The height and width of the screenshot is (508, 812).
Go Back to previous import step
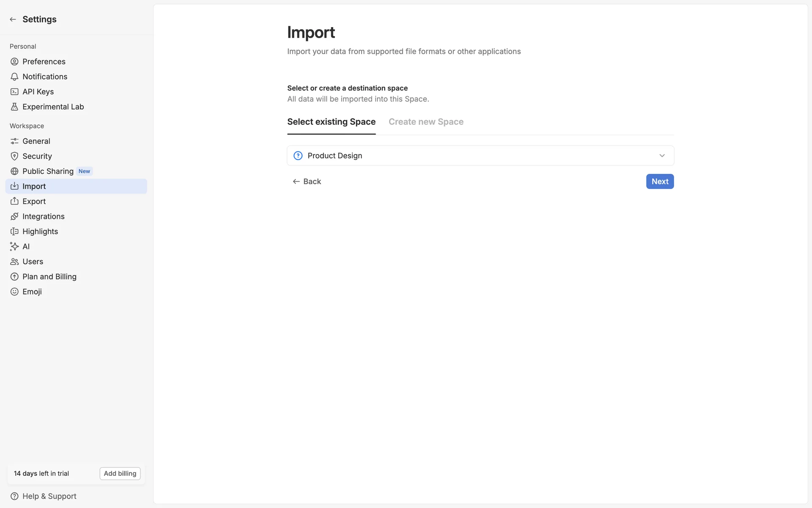307,182
